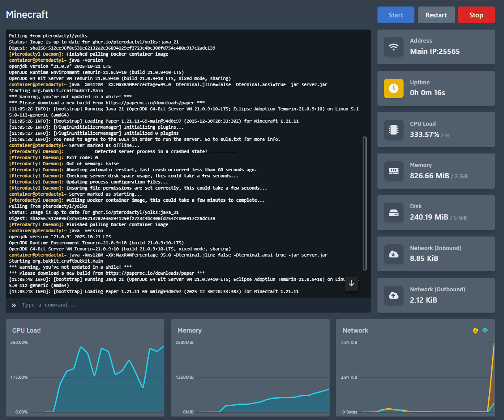Click the Disk drive icon
Viewport: 504px width, 420px height.
point(394,213)
